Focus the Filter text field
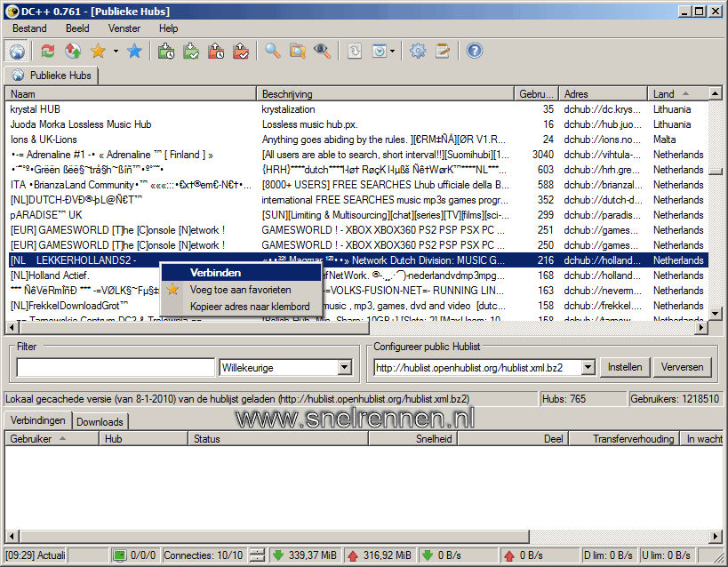Screen dimensions: 728x567 click(116, 367)
